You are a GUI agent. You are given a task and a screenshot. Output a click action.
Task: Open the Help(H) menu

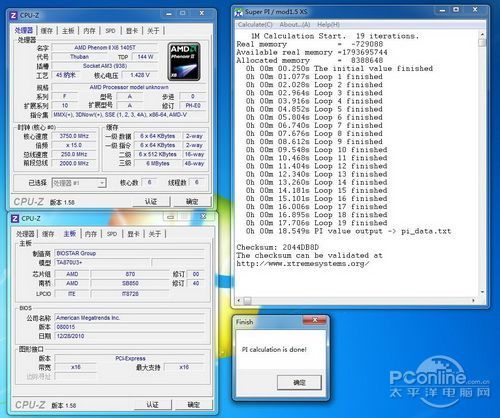[x=328, y=25]
